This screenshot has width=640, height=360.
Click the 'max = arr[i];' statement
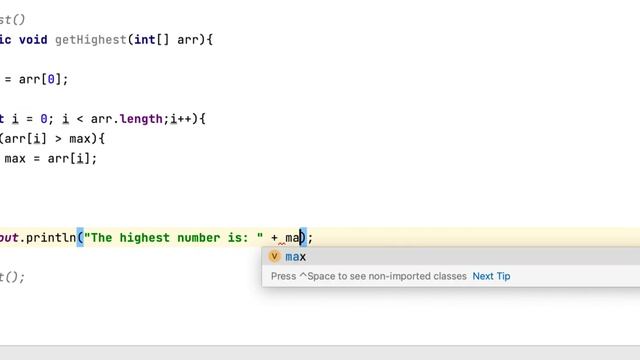(x=51, y=159)
